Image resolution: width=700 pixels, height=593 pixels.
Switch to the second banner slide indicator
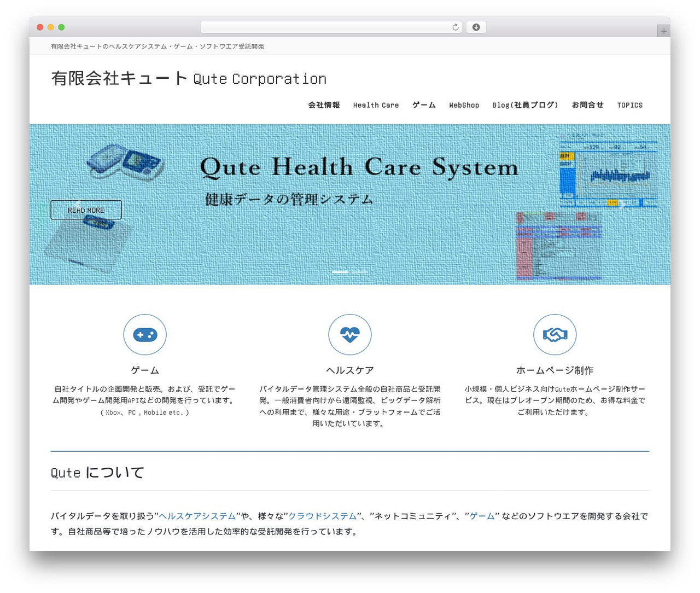(x=359, y=272)
